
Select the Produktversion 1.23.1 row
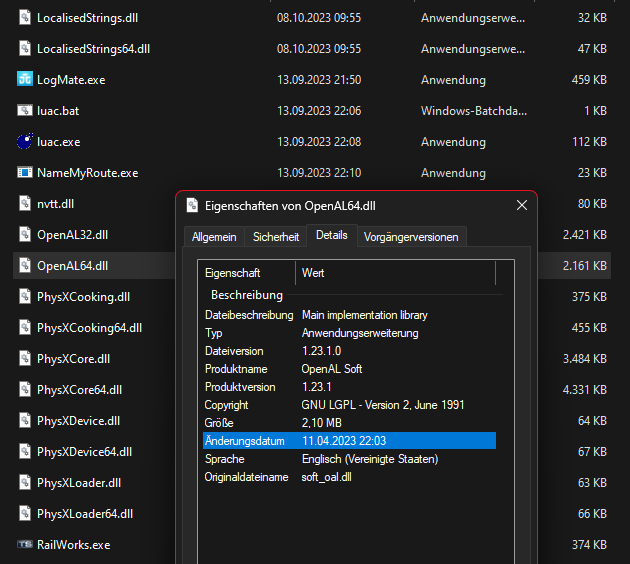[350, 387]
